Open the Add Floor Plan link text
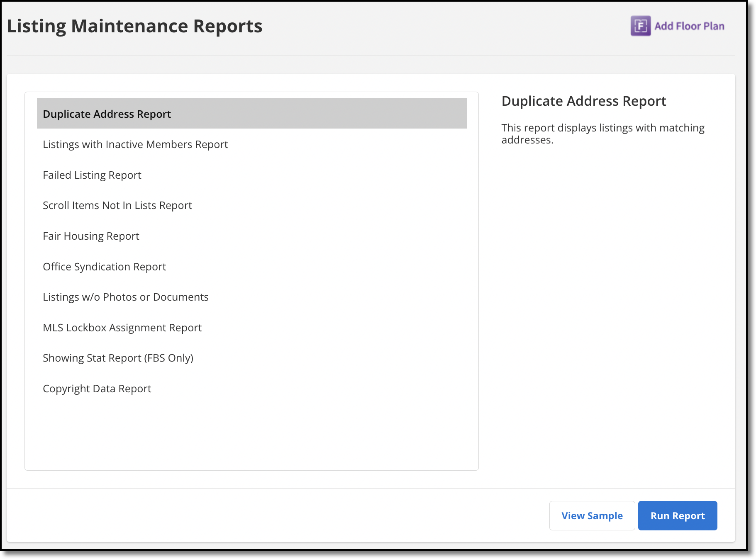This screenshot has height=559, width=756. coord(689,26)
